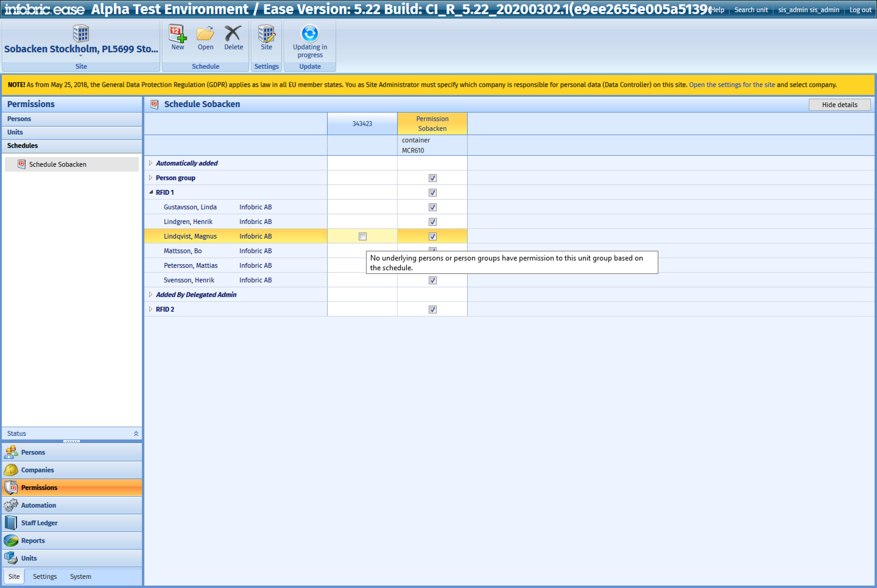Switch to the Settings tab at bottom
877x588 pixels.
click(x=45, y=576)
